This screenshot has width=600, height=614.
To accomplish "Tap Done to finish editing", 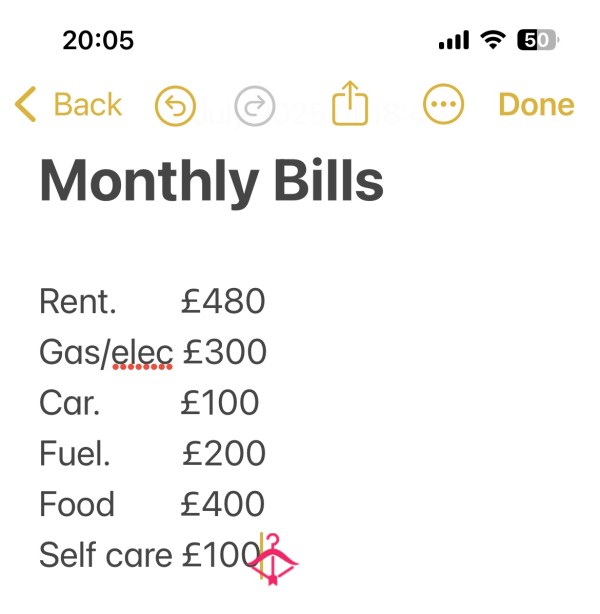I will point(537,105).
